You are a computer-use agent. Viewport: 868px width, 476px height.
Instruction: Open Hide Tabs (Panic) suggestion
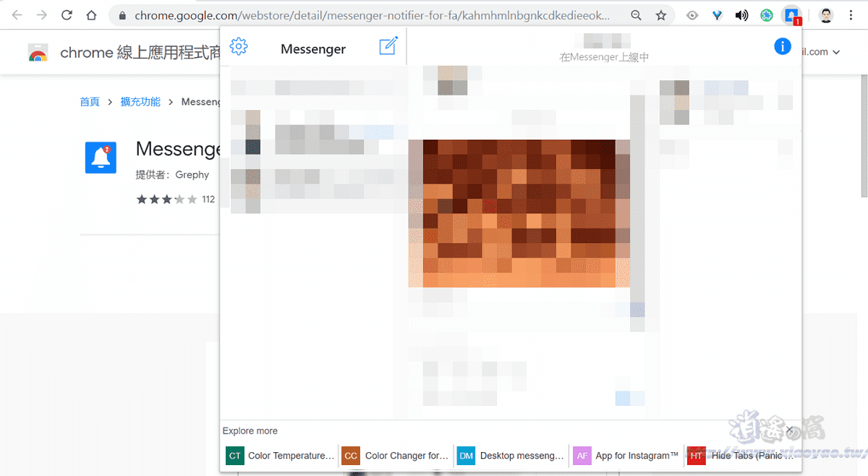tap(740, 456)
